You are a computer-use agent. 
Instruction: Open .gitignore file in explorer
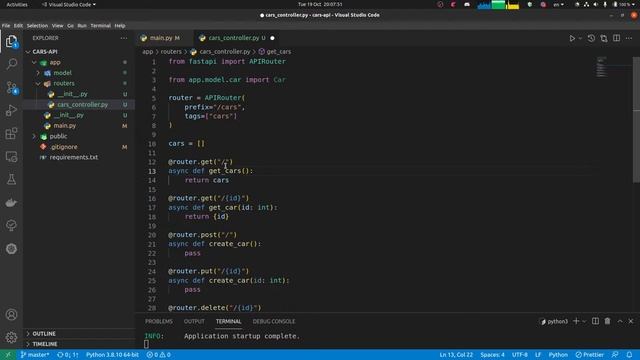(x=64, y=147)
